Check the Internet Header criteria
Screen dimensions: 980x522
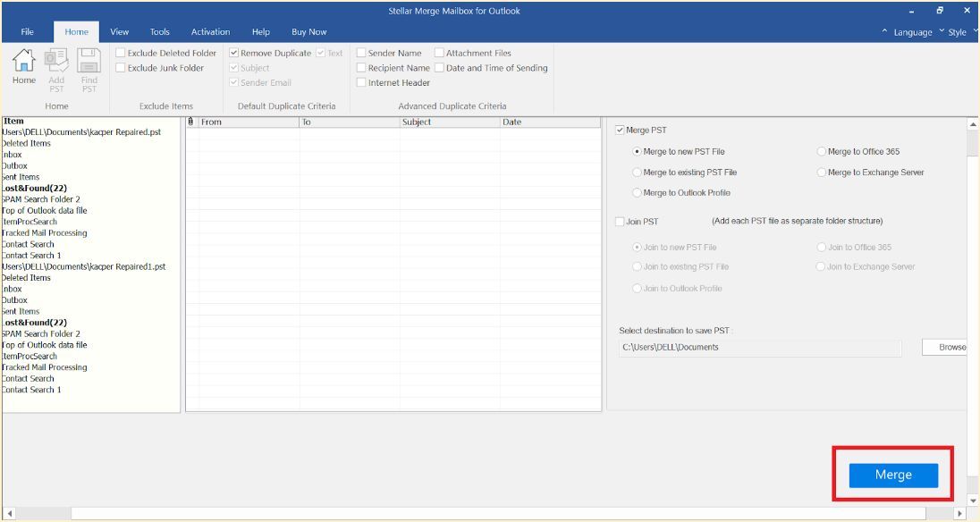[x=361, y=82]
